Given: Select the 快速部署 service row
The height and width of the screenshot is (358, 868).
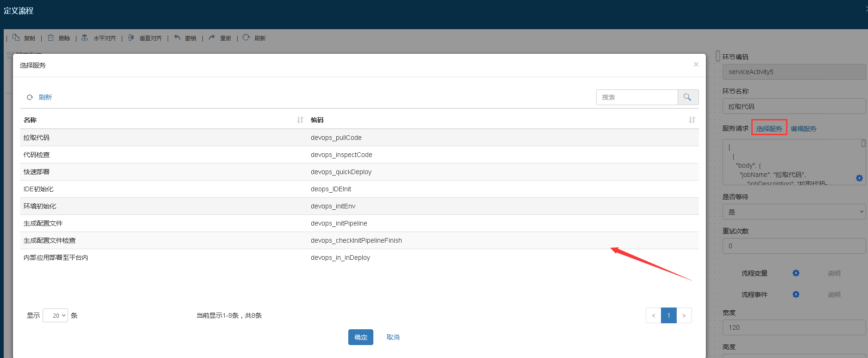Looking at the screenshot, I should point(359,172).
